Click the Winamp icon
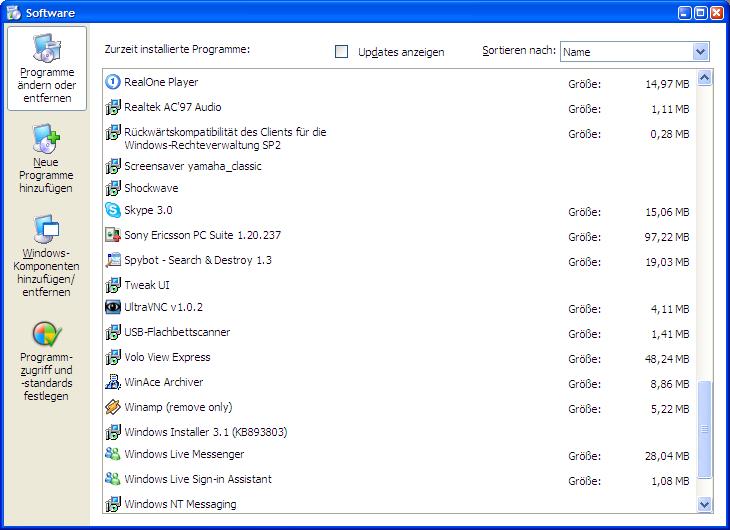730x530 pixels. (113, 407)
